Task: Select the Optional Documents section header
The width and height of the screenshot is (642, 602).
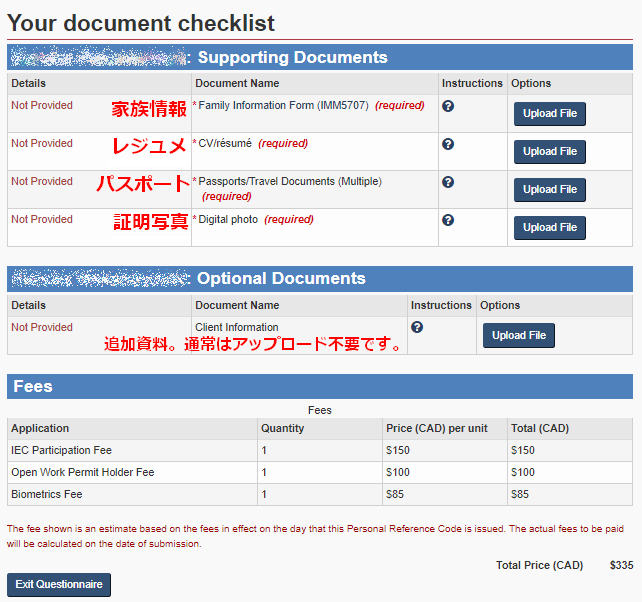Action: pyautogui.click(x=281, y=278)
